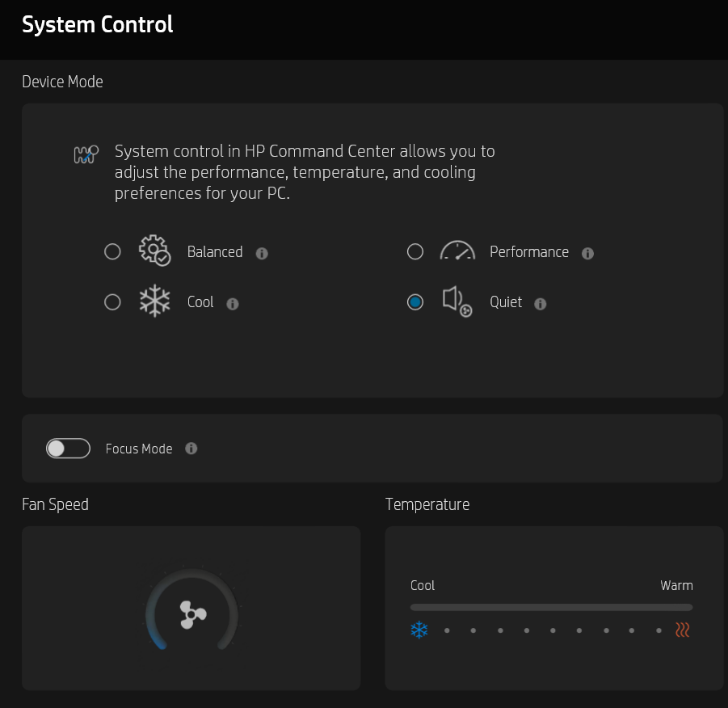Click the orange heat waves icon near Warm
The image size is (728, 708).
pos(683,630)
